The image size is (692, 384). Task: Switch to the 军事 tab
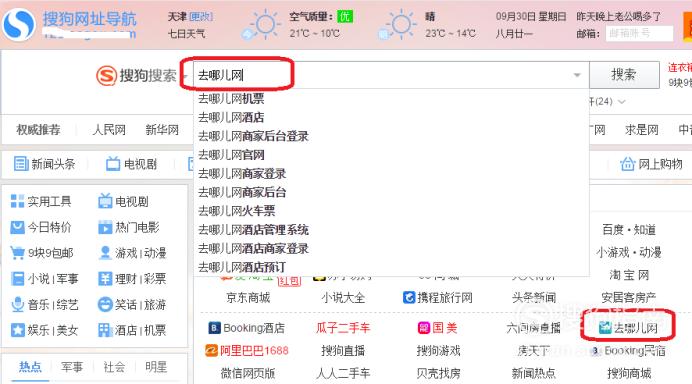click(71, 367)
